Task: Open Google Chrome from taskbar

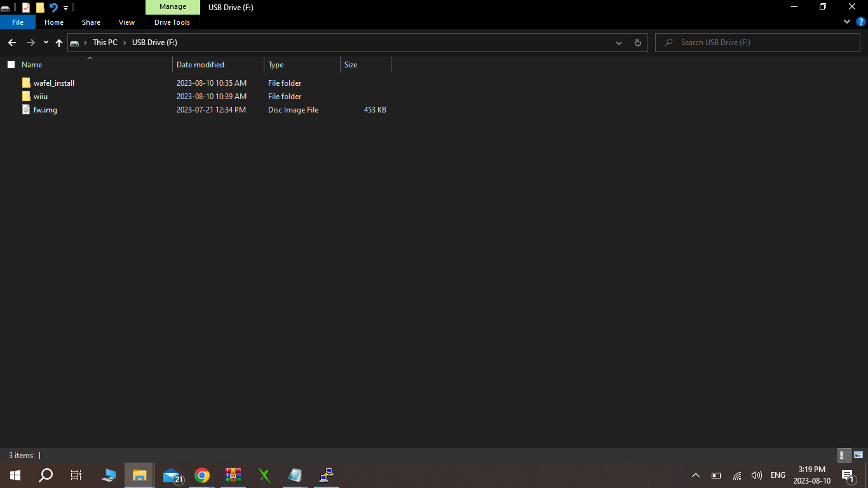Action: click(202, 475)
